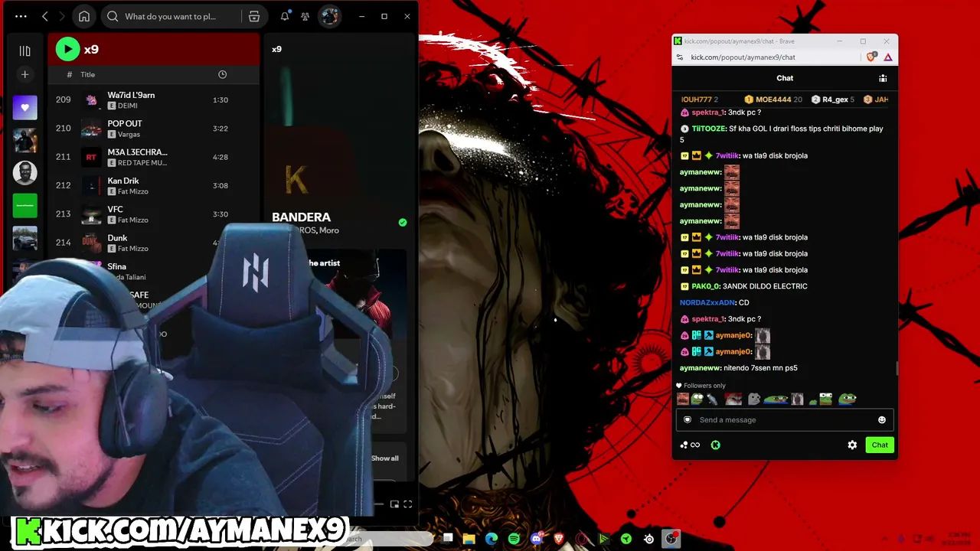The height and width of the screenshot is (551, 980).
Task: Click the Kick chat scrollbar
Action: point(896,368)
